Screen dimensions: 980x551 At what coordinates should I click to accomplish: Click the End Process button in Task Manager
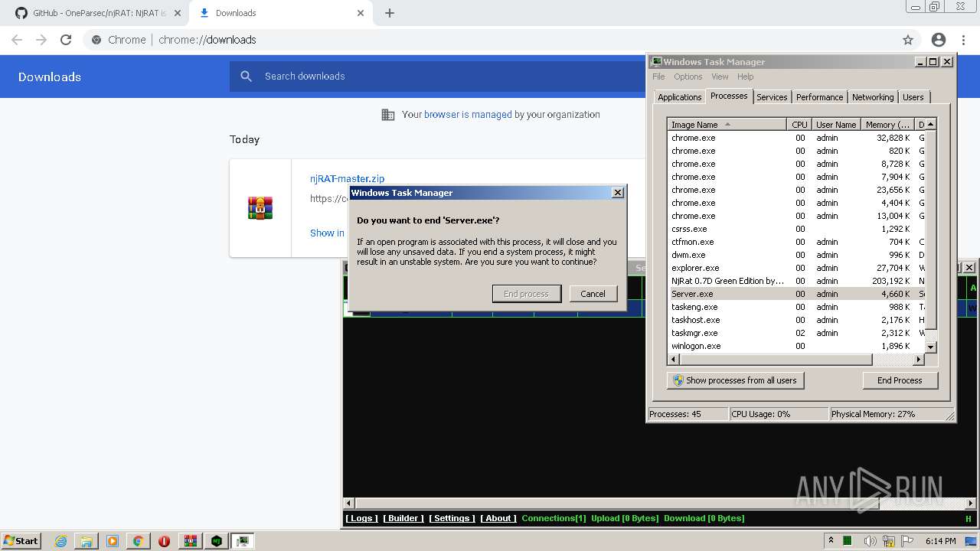click(x=900, y=380)
